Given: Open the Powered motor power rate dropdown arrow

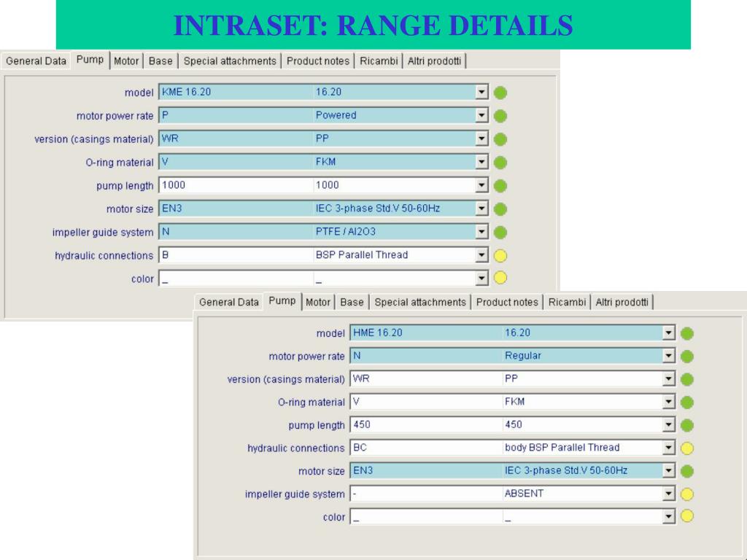Looking at the screenshot, I should tap(481, 115).
